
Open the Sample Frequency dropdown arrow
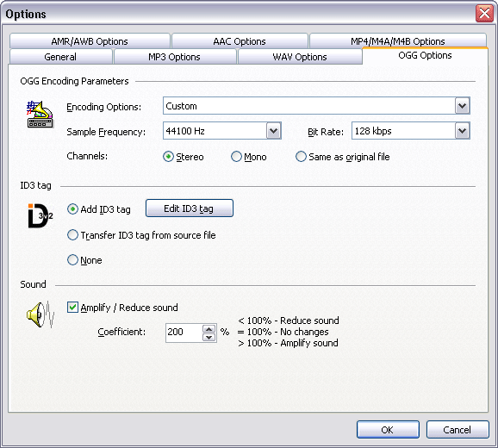(x=273, y=131)
